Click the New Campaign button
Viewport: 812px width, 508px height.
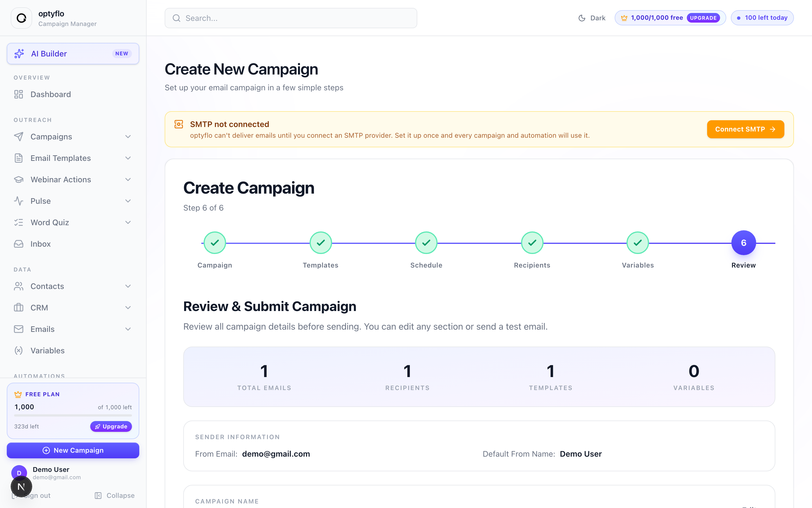point(73,450)
